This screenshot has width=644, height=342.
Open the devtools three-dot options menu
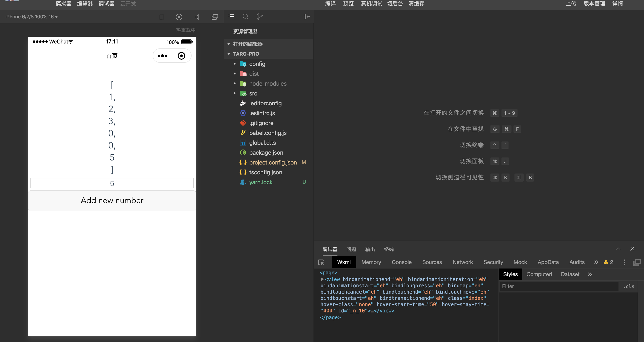coord(624,262)
